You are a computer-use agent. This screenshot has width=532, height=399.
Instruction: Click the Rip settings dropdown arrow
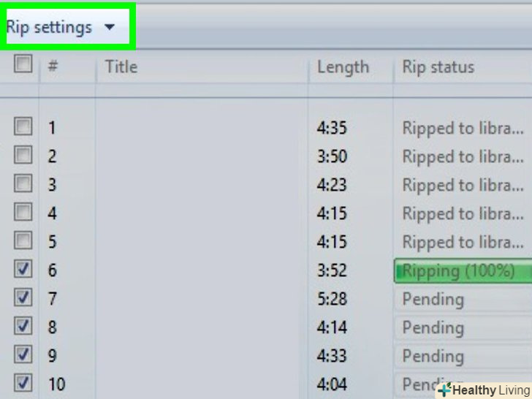pos(110,27)
